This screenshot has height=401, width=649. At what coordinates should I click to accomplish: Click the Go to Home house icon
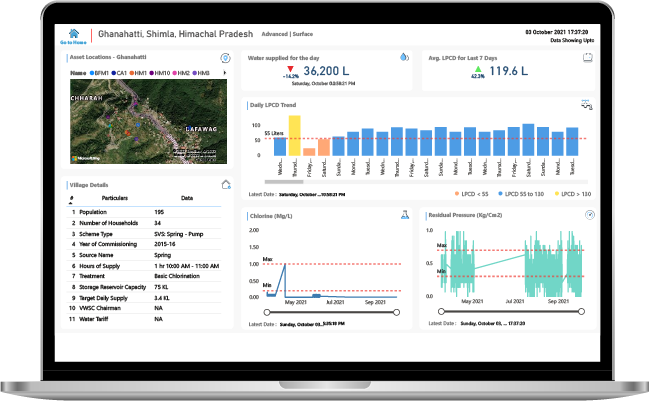pyautogui.click(x=73, y=33)
